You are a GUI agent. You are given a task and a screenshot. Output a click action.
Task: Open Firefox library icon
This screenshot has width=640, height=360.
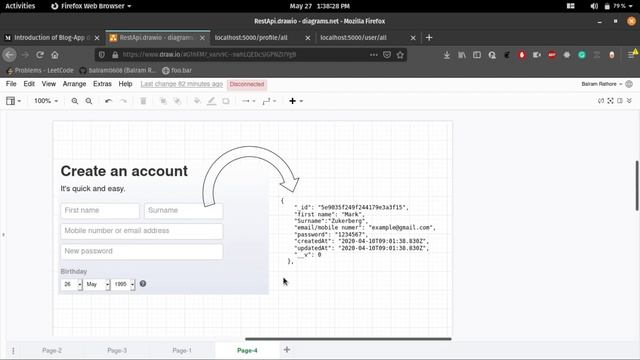[462, 55]
